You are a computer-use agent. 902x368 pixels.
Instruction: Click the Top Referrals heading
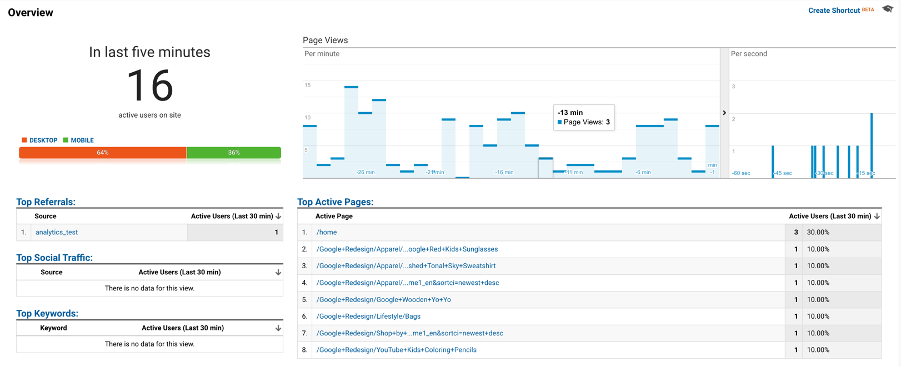click(x=46, y=202)
